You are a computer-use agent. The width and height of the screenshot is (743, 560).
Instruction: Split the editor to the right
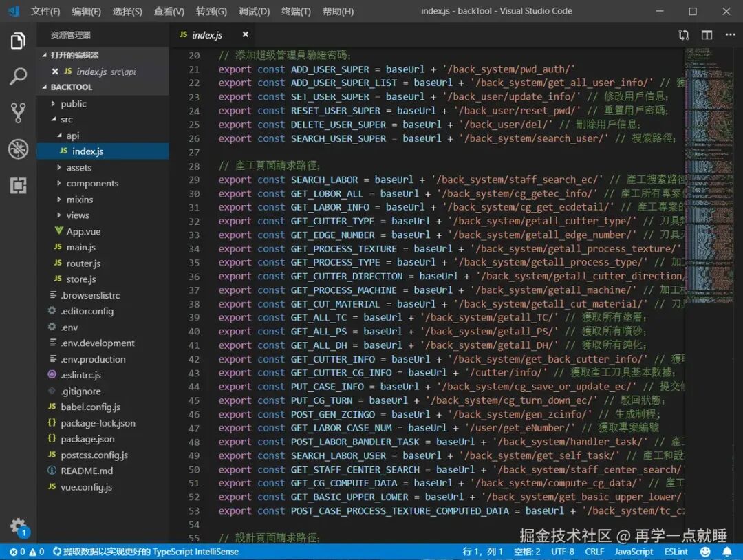pos(707,34)
